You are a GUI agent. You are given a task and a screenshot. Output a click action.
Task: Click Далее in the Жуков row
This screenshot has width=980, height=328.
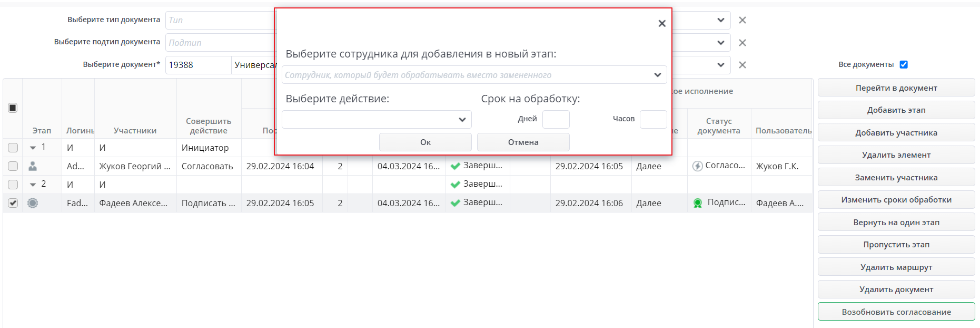tap(659, 166)
